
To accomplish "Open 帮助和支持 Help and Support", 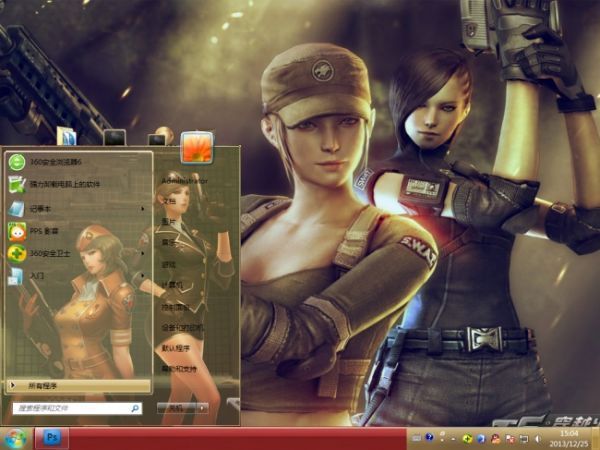I will tap(179, 369).
